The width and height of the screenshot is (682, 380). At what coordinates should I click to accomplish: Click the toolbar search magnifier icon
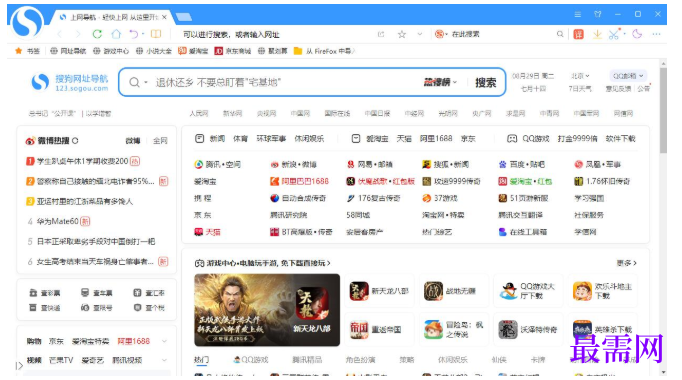point(560,34)
